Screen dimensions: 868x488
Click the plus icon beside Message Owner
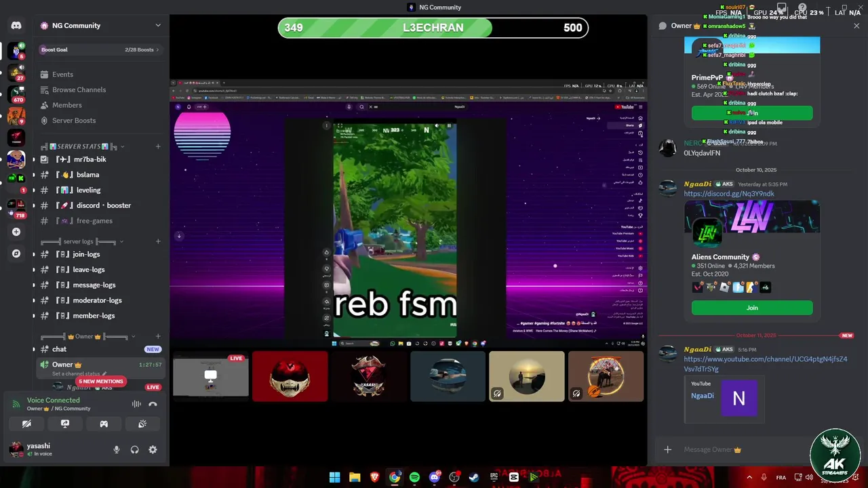point(668,449)
